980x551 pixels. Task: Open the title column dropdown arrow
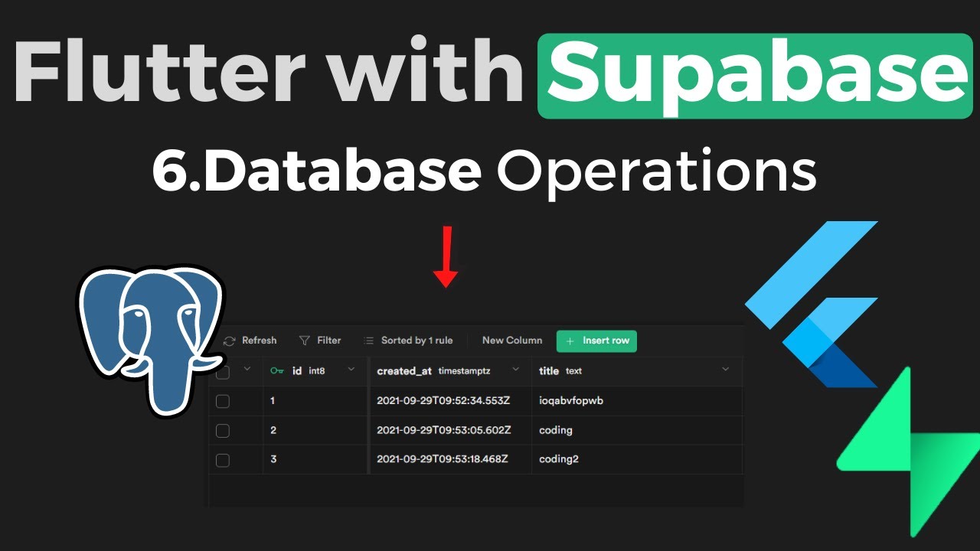tap(726, 370)
